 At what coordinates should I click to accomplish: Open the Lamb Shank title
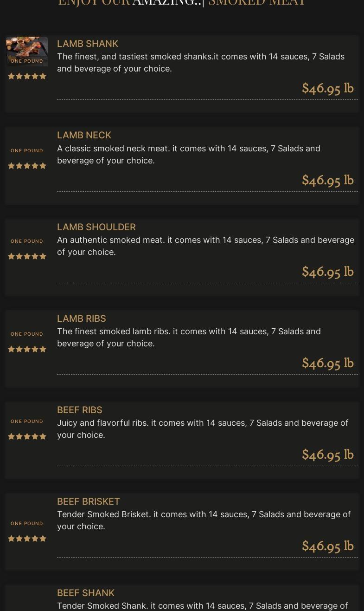pyautogui.click(x=88, y=44)
